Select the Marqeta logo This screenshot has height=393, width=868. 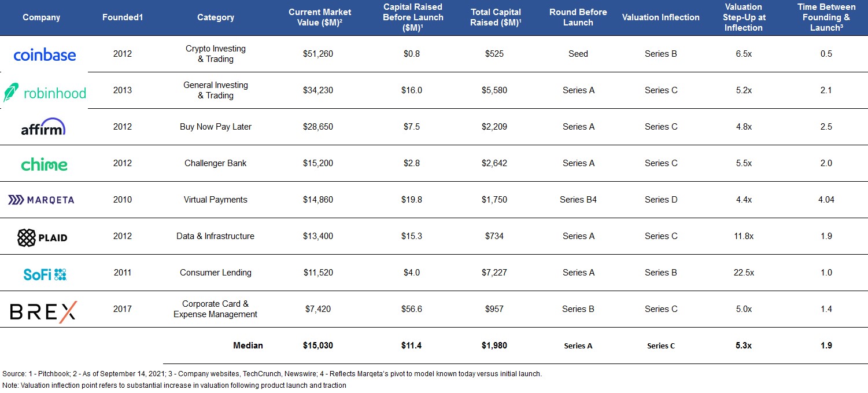pos(41,200)
